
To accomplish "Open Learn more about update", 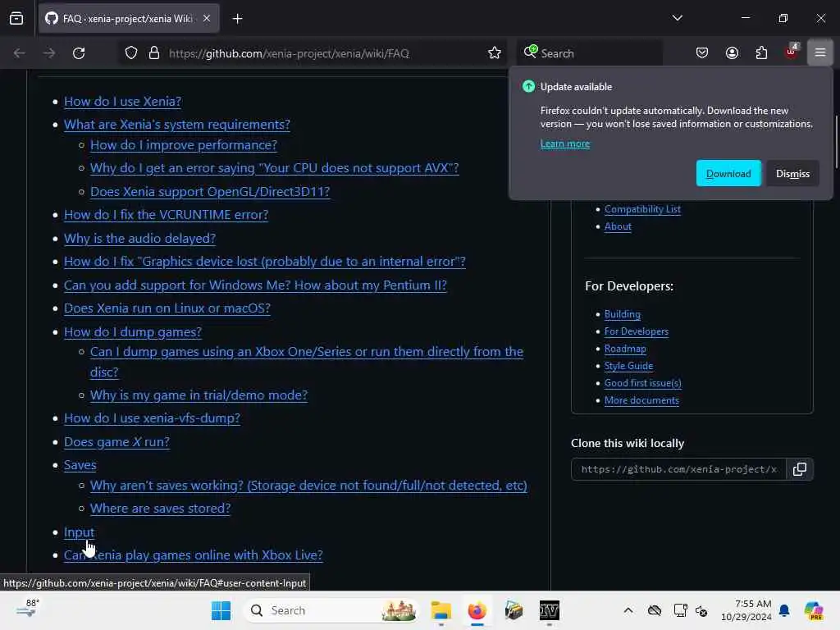I will click(564, 144).
